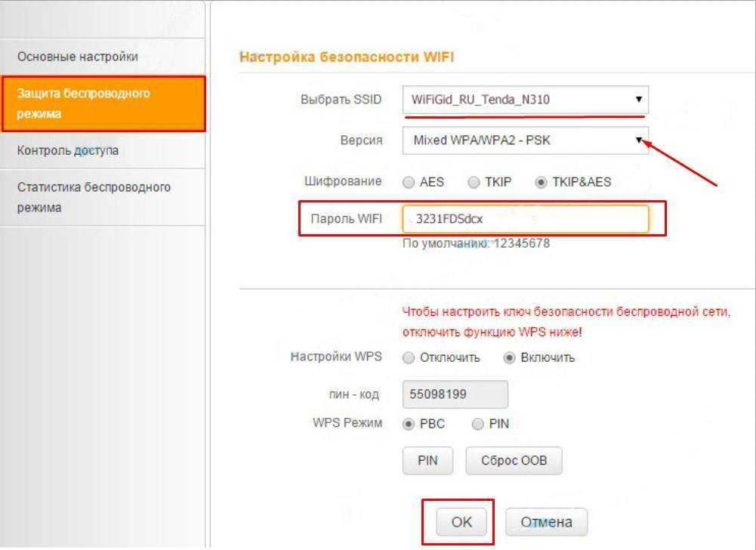Image resolution: width=756 pixels, height=550 pixels.
Task: Click the Настройки WPS label
Action: click(336, 357)
